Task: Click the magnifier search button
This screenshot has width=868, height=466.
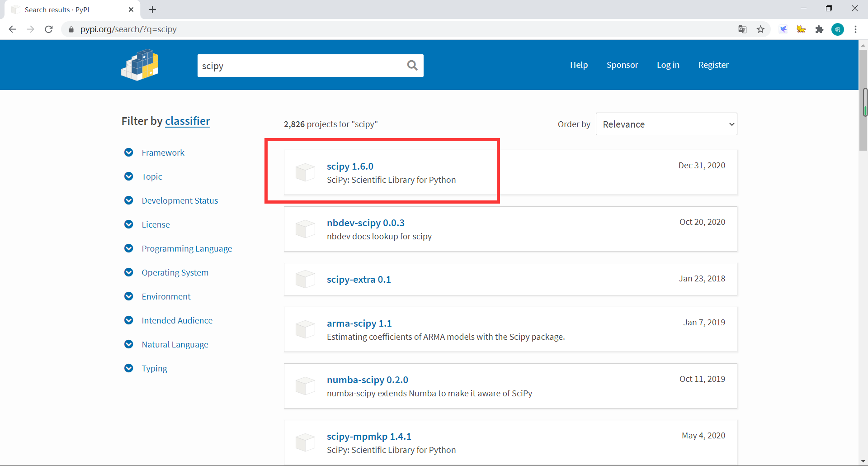Action: [x=412, y=66]
